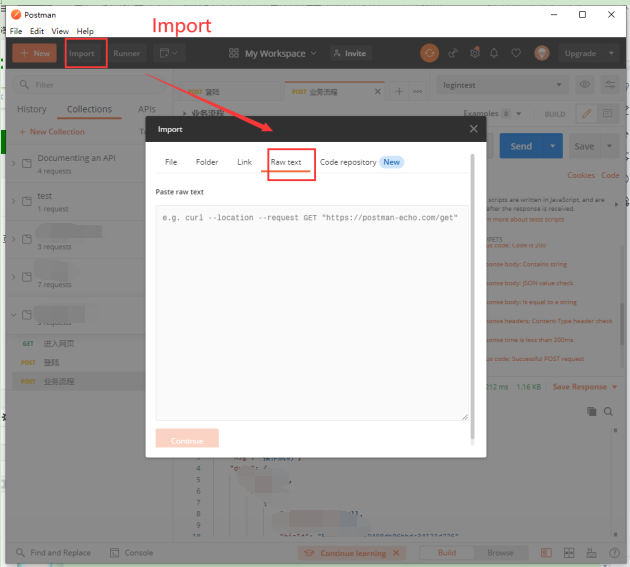This screenshot has width=630, height=567.
Task: Open Console in status bar
Action: coord(132,553)
